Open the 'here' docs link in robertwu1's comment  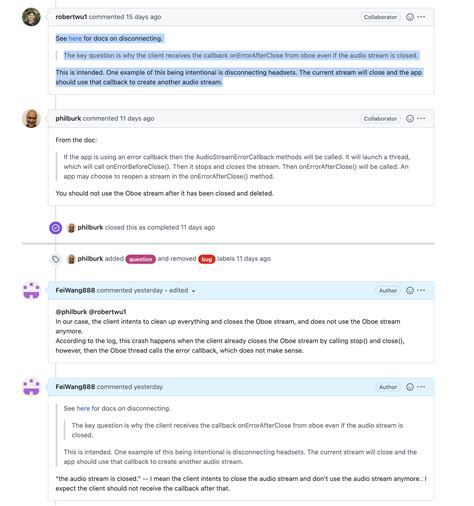pos(75,39)
